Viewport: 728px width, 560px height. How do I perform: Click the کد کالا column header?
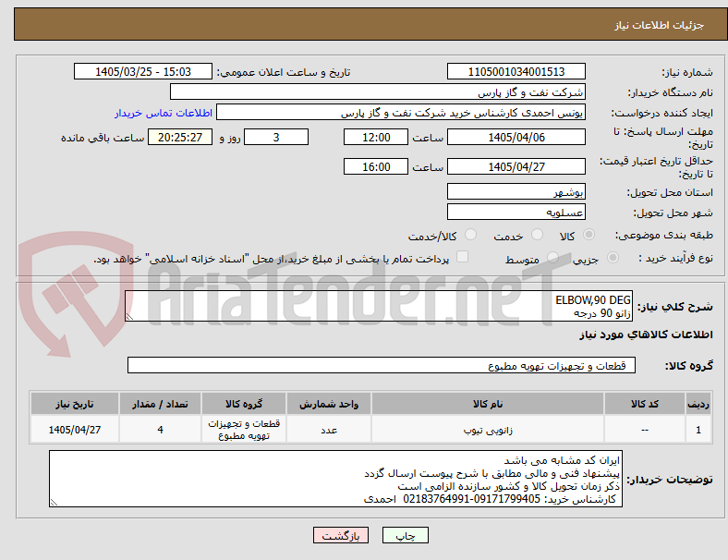[645, 404]
